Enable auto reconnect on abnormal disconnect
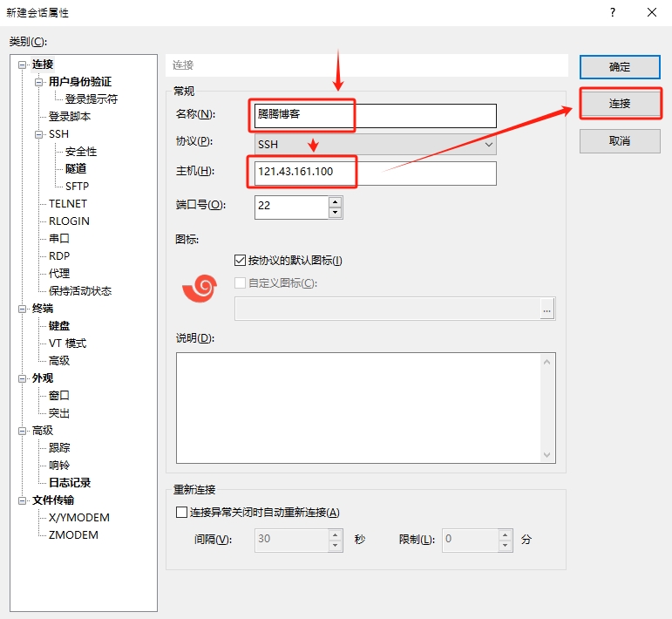Screen dimensions: 672x619 point(182,512)
